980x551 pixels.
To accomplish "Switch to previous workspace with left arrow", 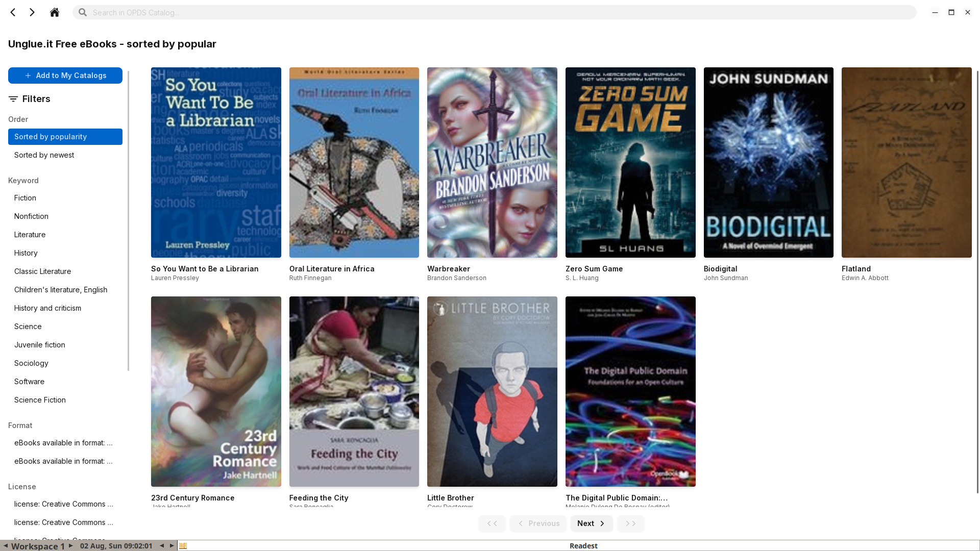I will click(5, 546).
